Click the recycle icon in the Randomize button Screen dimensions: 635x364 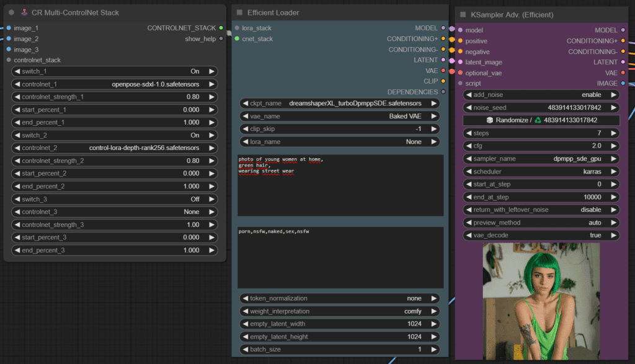tap(538, 120)
